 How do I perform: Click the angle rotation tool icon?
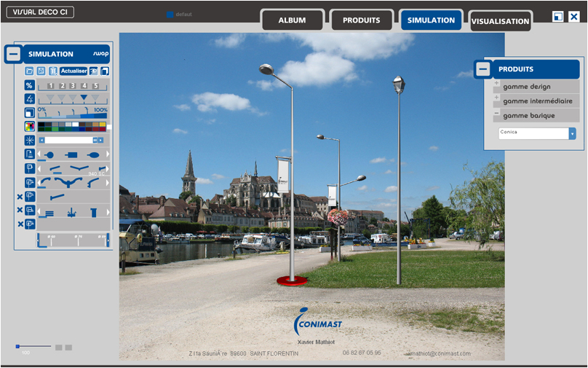(29, 98)
